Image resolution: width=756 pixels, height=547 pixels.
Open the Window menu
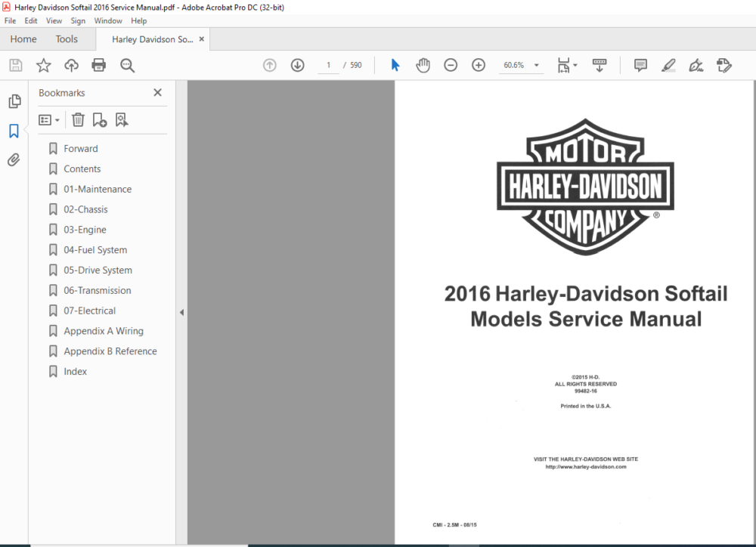click(x=108, y=20)
